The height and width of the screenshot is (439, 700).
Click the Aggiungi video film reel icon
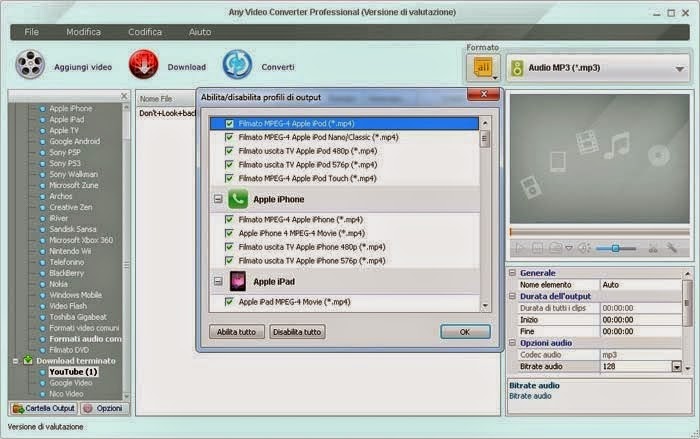30,65
